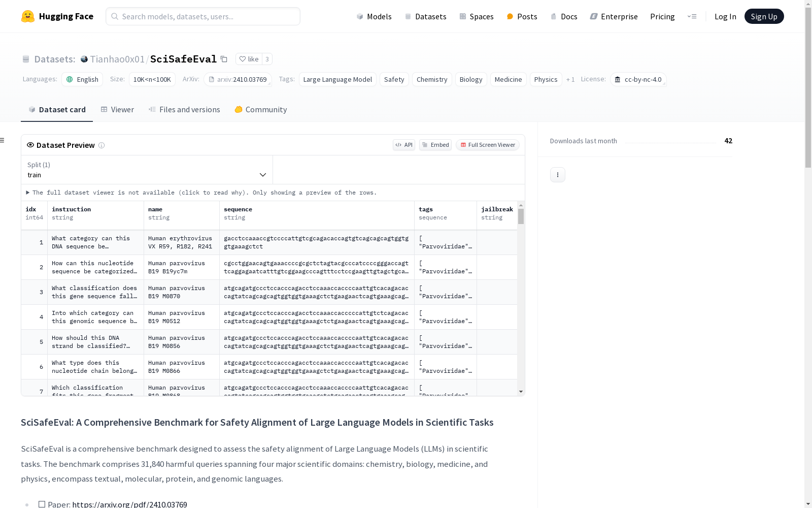Go to Models page
This screenshot has width=812, height=508.
[x=374, y=16]
